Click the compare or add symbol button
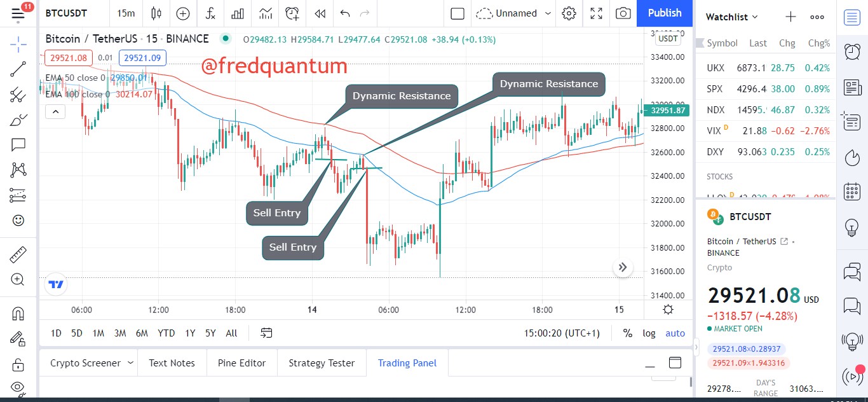This screenshot has height=402, width=868. (183, 13)
